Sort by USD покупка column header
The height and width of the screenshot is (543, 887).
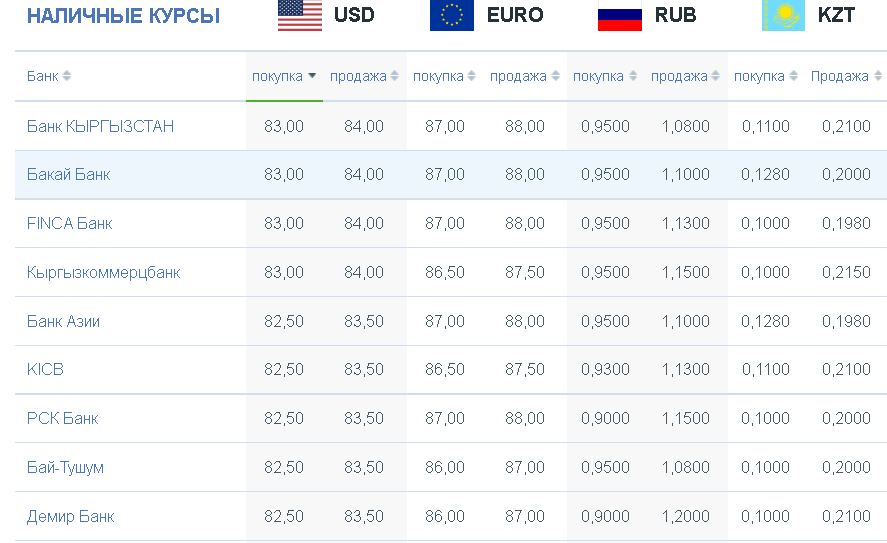tap(284, 76)
